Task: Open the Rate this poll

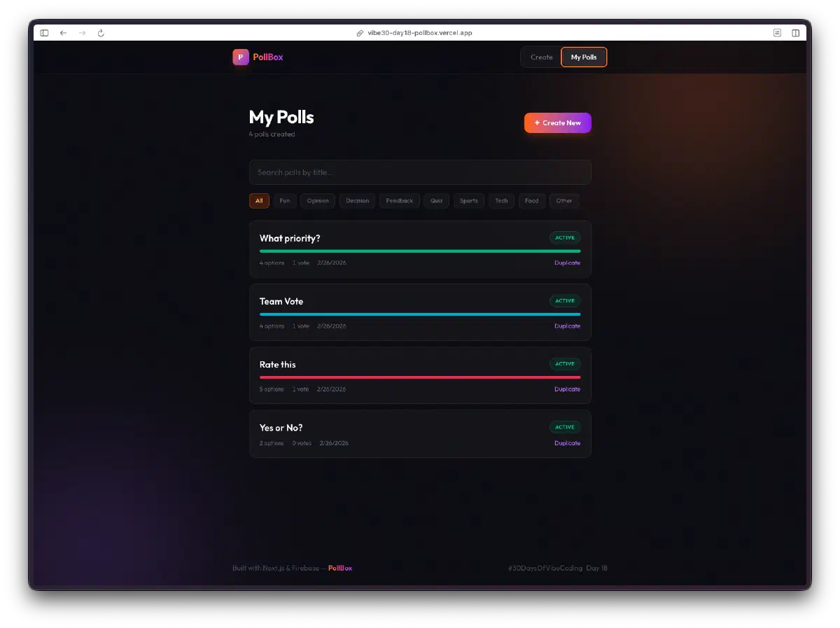Action: pyautogui.click(x=420, y=375)
